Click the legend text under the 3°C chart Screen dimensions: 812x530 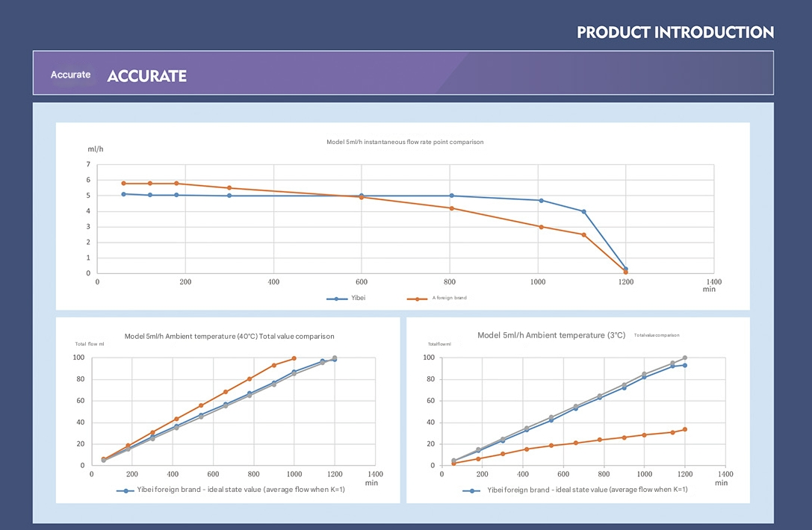587,490
